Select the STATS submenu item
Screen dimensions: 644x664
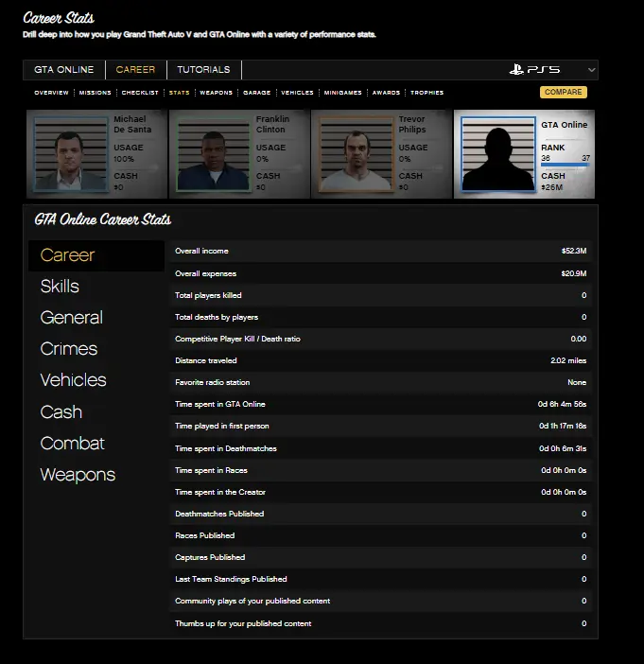179,93
